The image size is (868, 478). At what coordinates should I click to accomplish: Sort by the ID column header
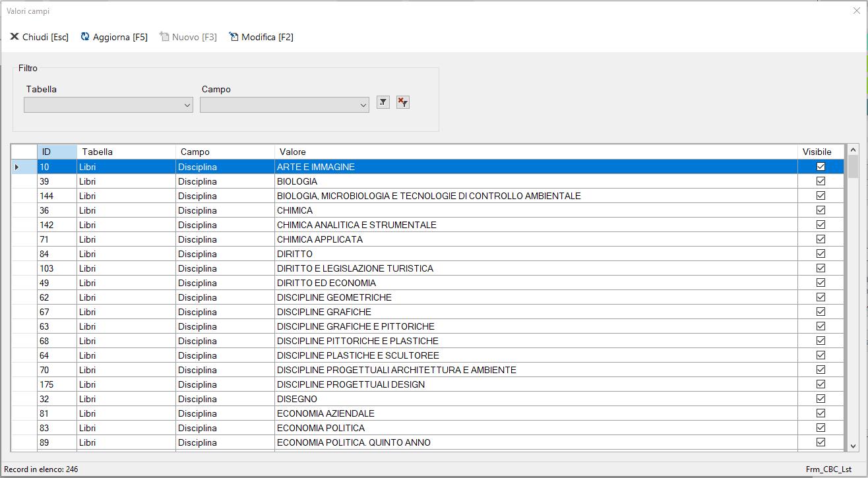point(57,152)
